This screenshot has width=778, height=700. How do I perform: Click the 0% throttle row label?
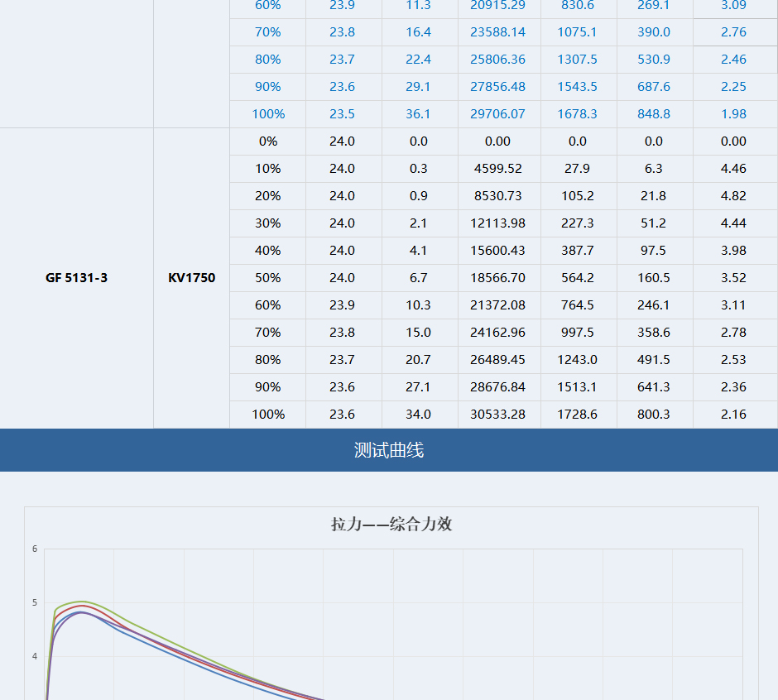point(267,141)
